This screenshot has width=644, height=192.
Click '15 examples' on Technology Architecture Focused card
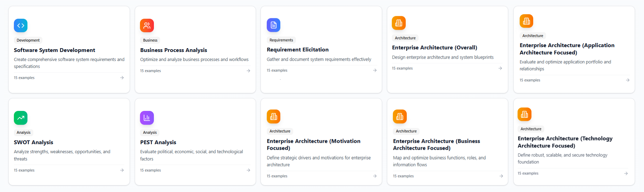(x=528, y=173)
